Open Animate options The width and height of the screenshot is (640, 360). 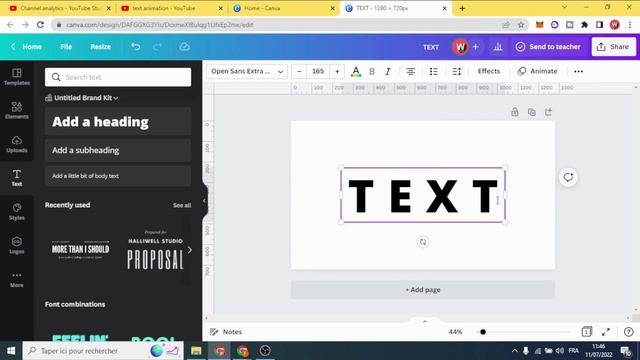click(x=537, y=71)
